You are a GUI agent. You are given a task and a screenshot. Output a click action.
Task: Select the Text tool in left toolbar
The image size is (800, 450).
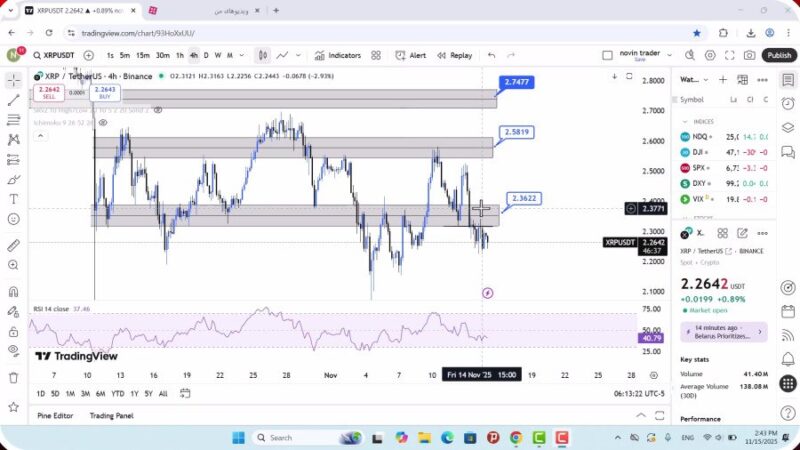click(x=13, y=198)
